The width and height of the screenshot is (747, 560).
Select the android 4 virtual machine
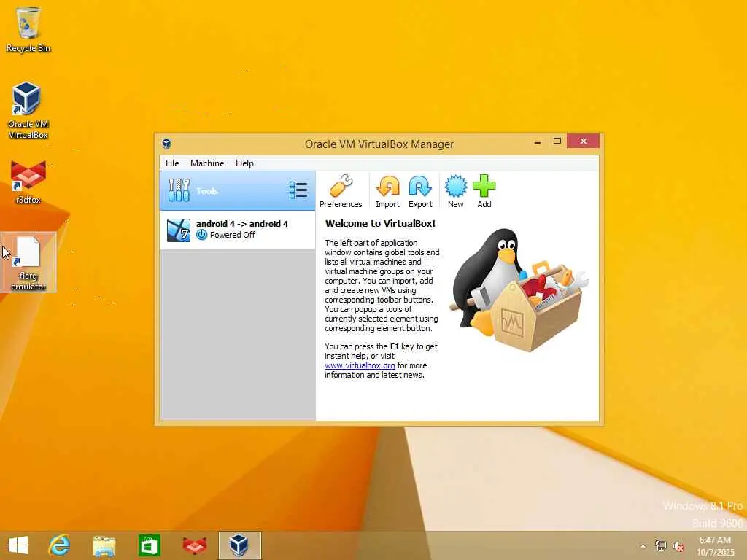(237, 230)
